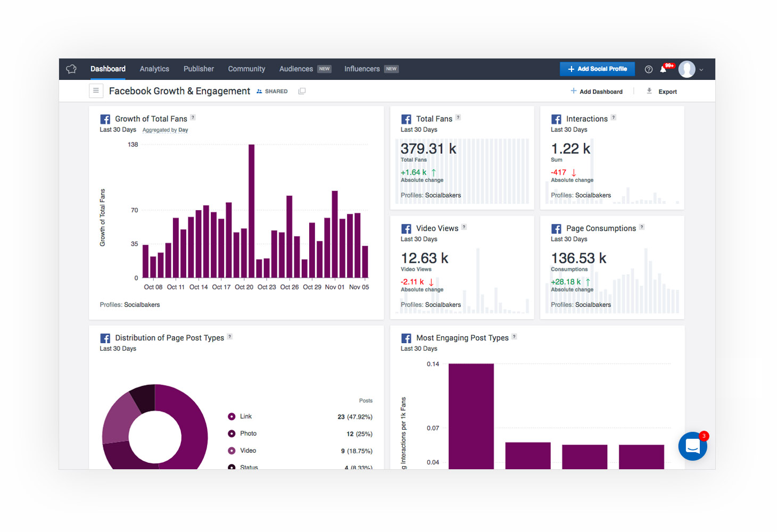Click the Add Social Profile button
The height and width of the screenshot is (532, 777).
click(597, 69)
